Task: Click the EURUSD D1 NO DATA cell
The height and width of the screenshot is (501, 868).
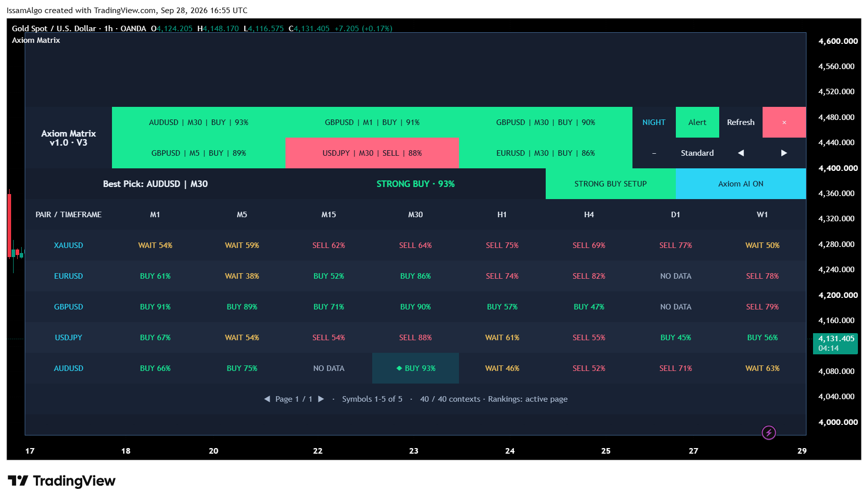Action: 676,276
